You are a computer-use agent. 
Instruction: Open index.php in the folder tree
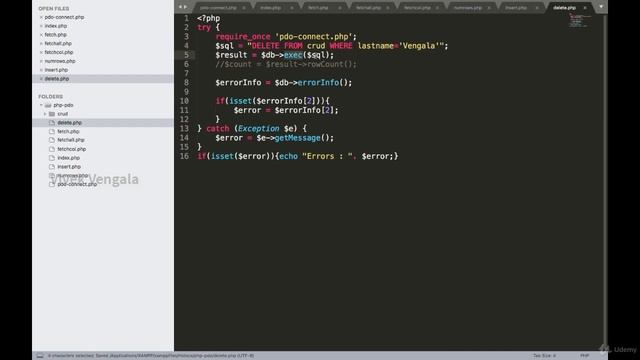click(x=68, y=158)
